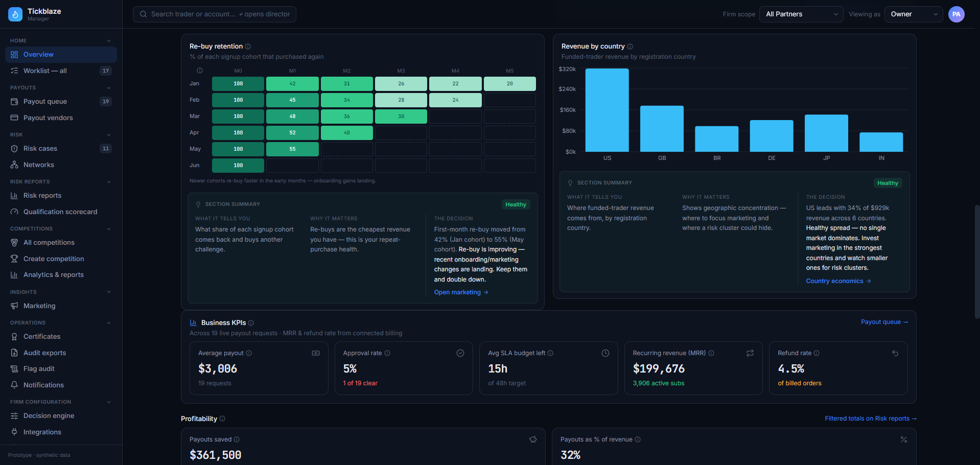
Task: Click the US revenue bar
Action: click(607, 110)
